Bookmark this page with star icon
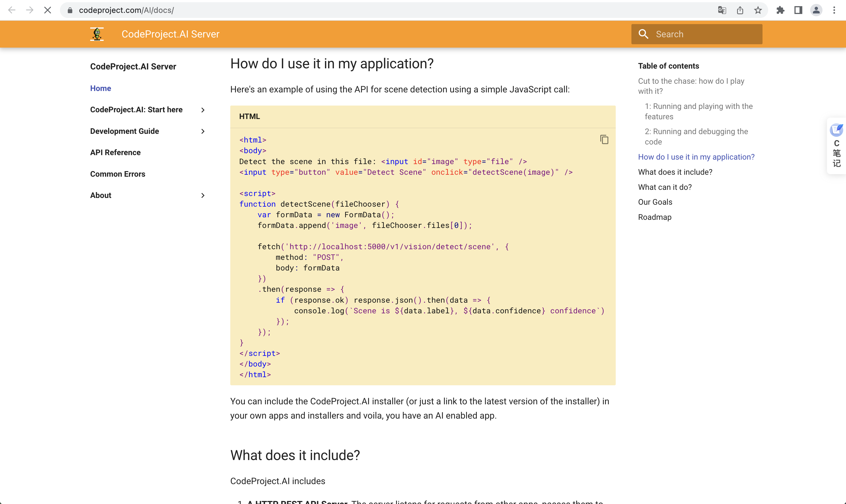Image resolution: width=846 pixels, height=504 pixels. point(758,10)
